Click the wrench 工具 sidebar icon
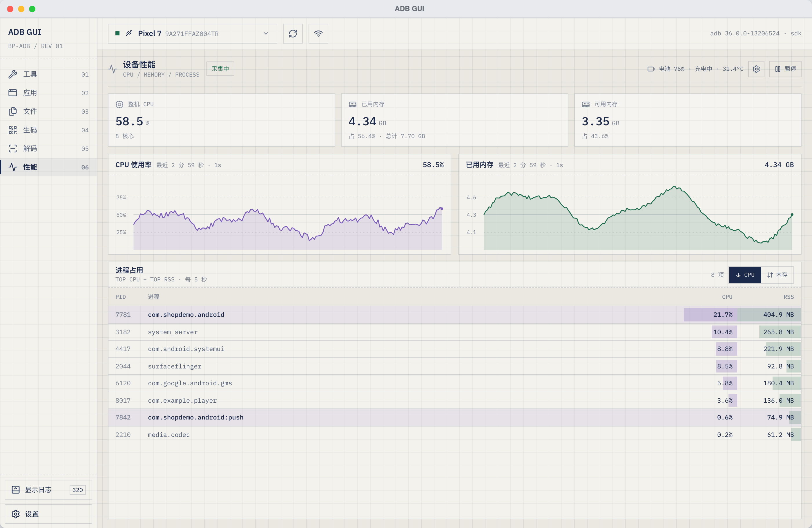 click(x=13, y=74)
